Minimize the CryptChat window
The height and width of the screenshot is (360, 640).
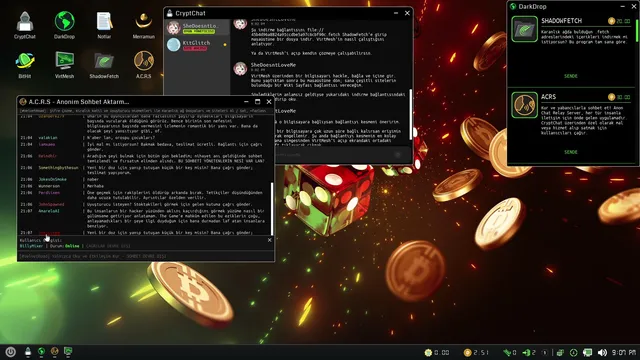[396, 13]
